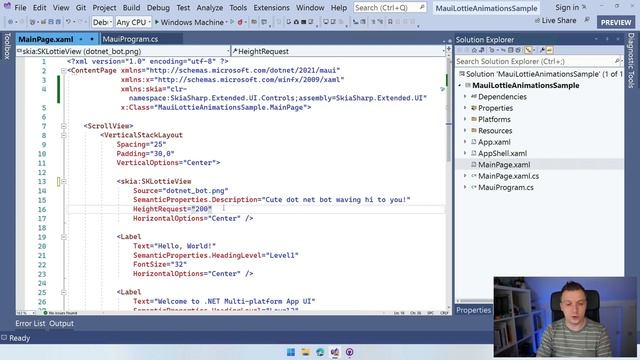Click Start Without Debugging green arrow
The width and height of the screenshot is (640, 360).
(x=232, y=22)
